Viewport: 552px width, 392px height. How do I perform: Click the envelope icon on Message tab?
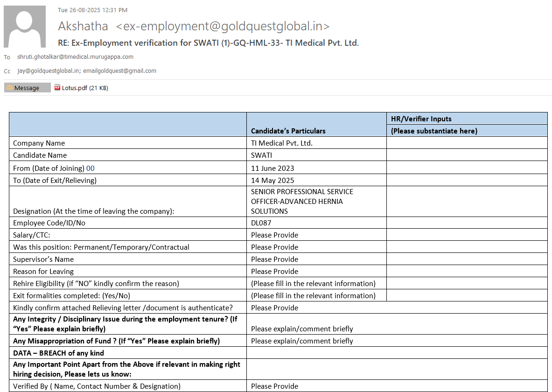pos(9,87)
